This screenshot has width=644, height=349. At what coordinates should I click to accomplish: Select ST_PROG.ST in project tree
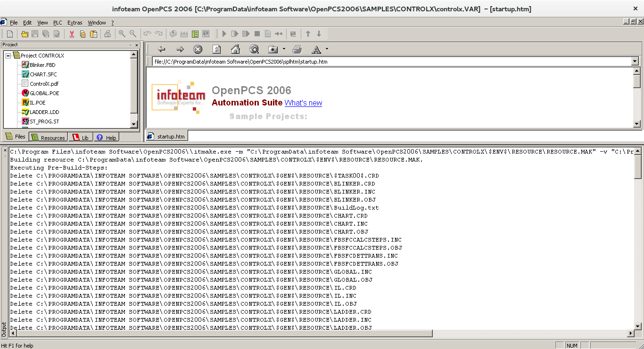44,122
